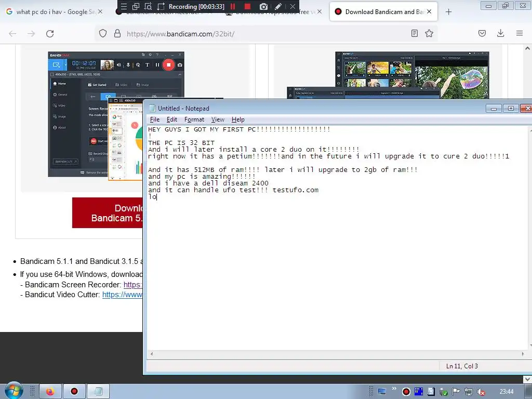Viewport: 532px width, 399px height.
Task: Bookmark this page with the star
Action: (429, 33)
